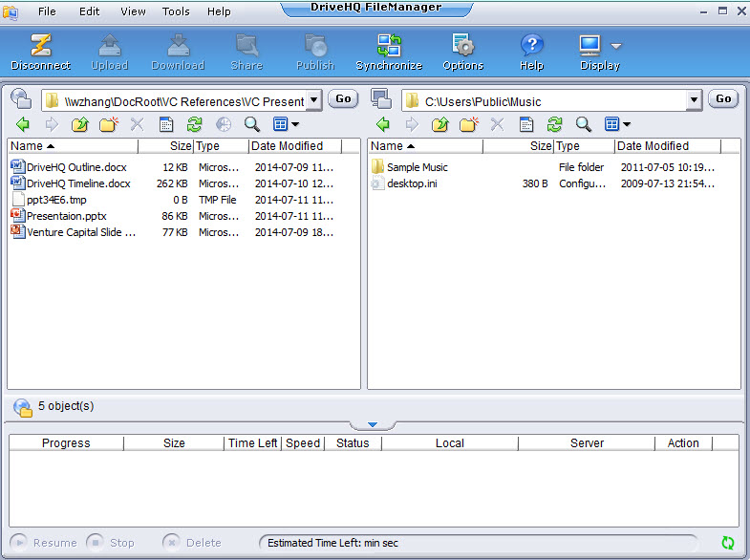Select DriveHQ Timeline.docx file
This screenshot has width=750, height=560.
(78, 183)
